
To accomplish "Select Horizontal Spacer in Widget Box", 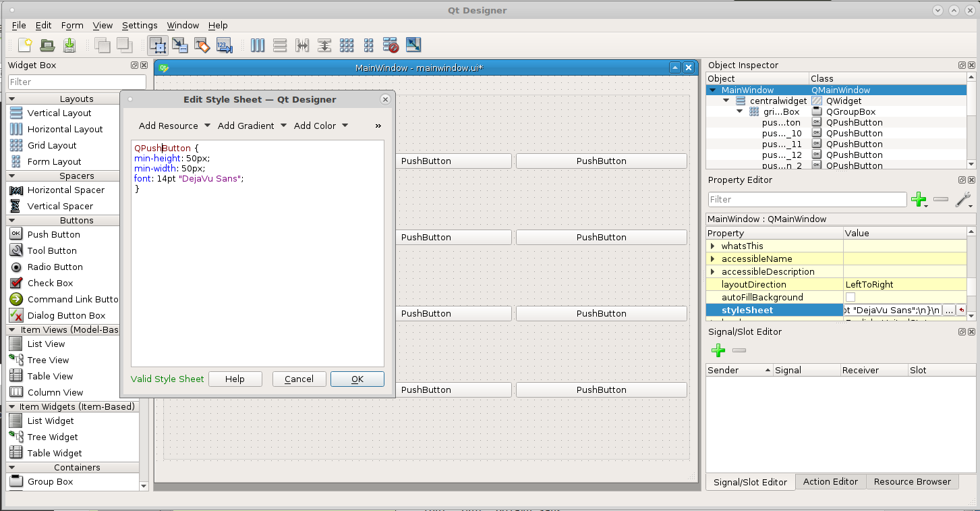I will tap(66, 190).
